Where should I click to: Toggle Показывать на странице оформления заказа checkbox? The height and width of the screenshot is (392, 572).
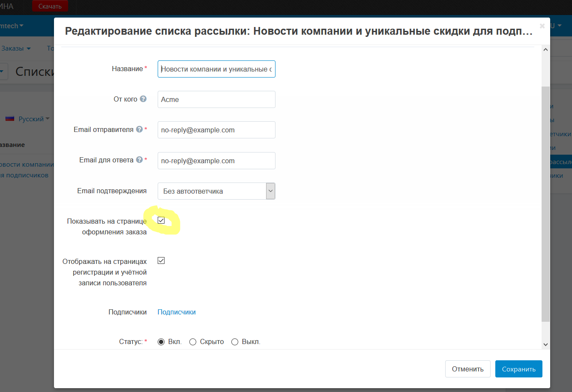pyautogui.click(x=161, y=220)
